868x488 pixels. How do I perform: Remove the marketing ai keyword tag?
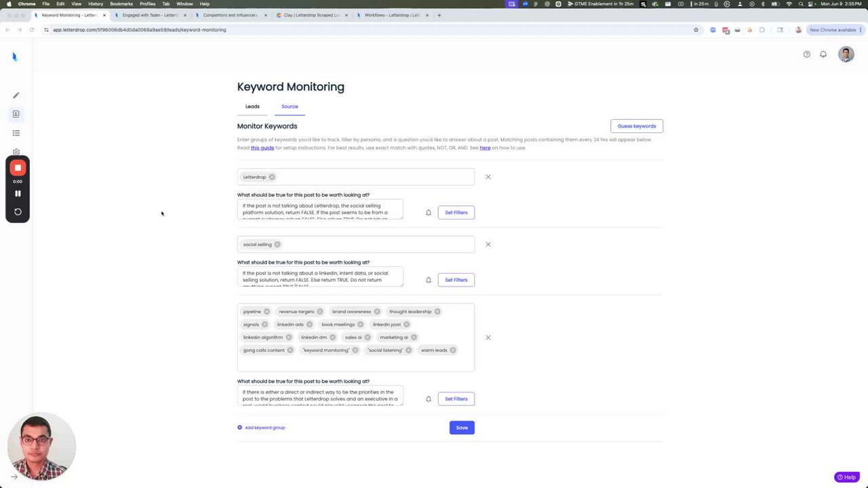414,338
